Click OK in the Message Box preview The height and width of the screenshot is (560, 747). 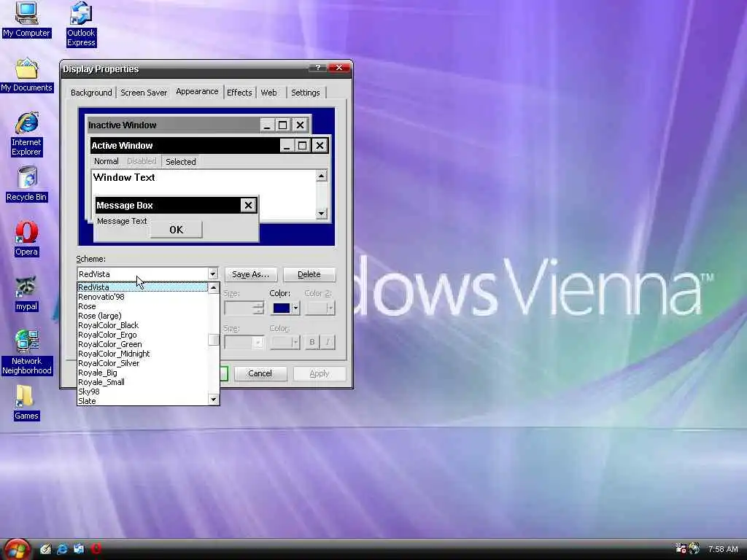[x=177, y=230]
